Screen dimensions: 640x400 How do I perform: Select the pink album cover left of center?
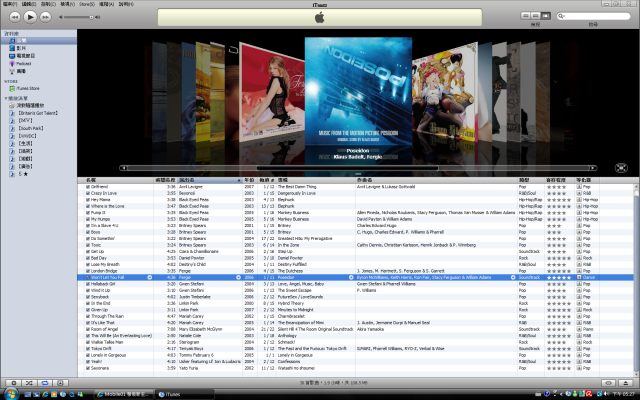click(x=272, y=93)
